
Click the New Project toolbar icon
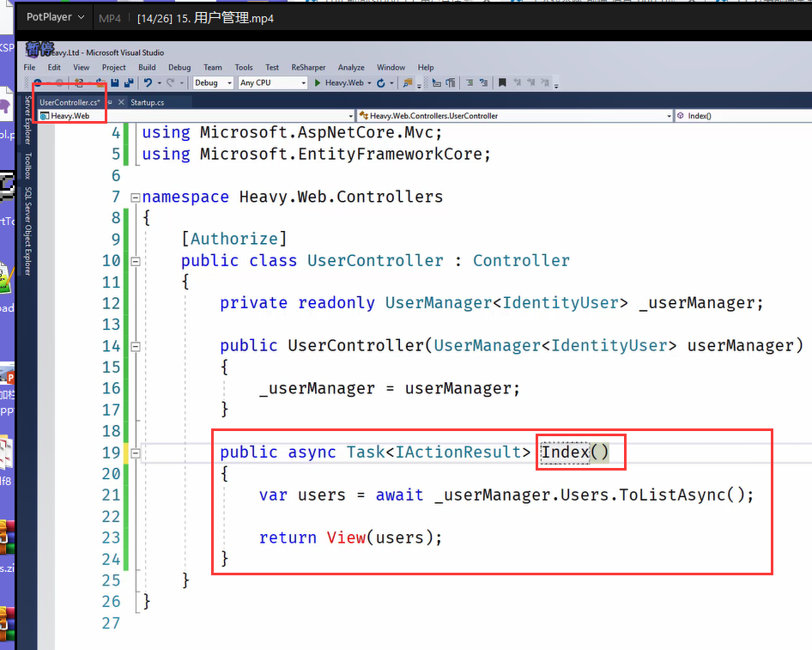79,83
